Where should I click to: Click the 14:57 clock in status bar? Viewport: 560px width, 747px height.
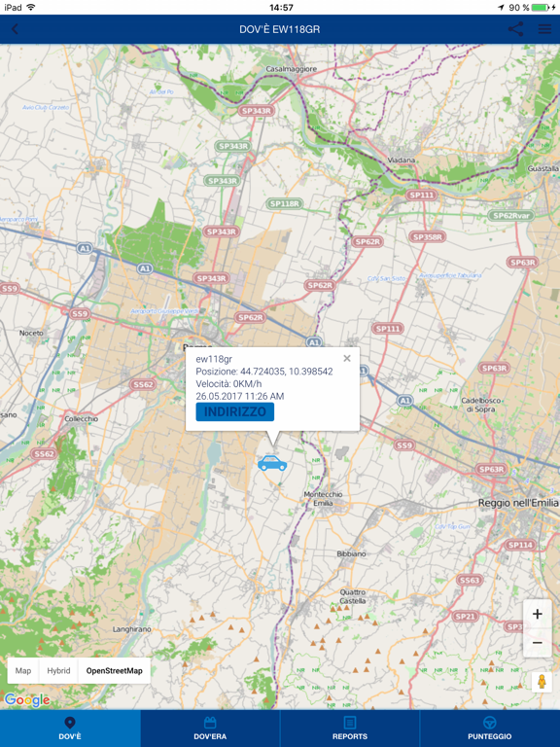[x=281, y=8]
